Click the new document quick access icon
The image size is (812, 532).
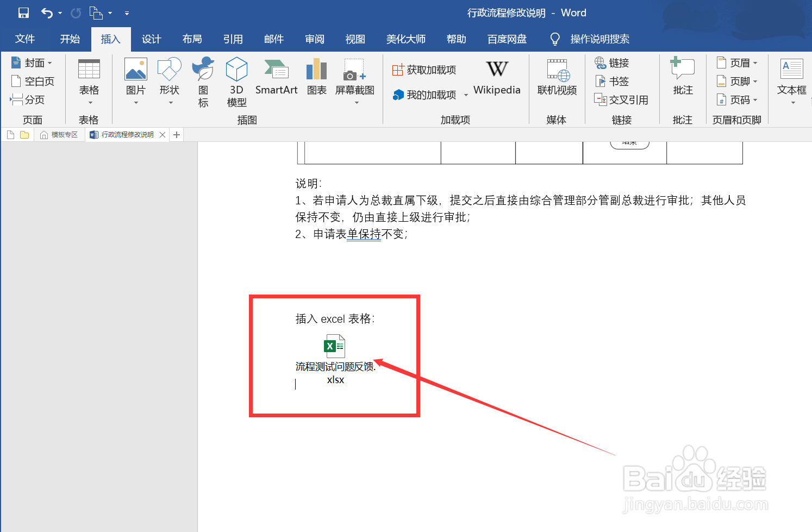pyautogui.click(x=96, y=12)
